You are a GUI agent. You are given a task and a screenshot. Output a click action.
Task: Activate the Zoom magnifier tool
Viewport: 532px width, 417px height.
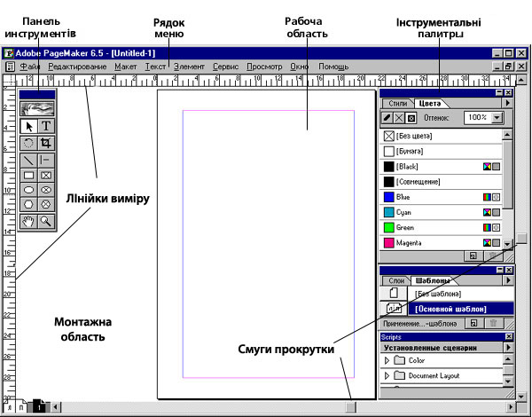tap(46, 222)
